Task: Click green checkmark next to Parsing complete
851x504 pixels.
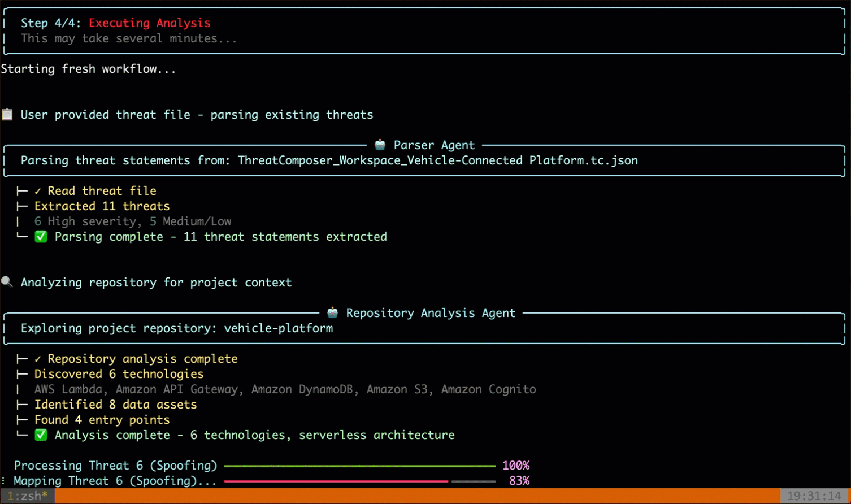Action: point(41,237)
